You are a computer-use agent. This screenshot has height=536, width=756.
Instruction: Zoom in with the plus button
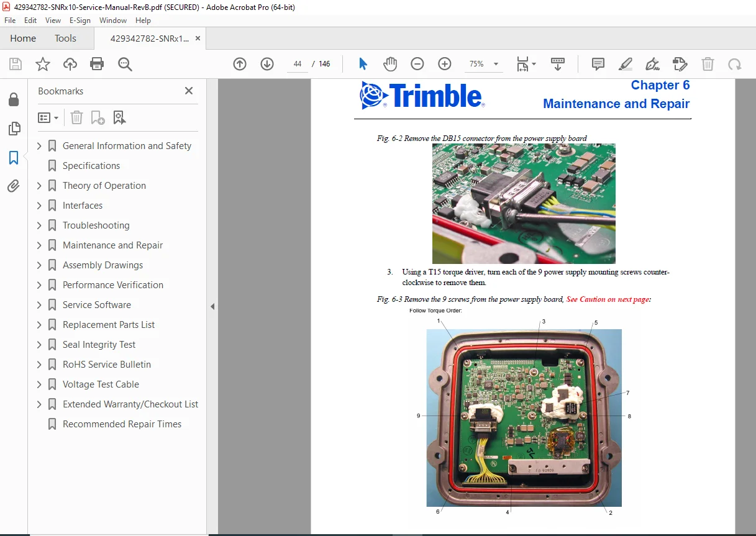[445, 64]
